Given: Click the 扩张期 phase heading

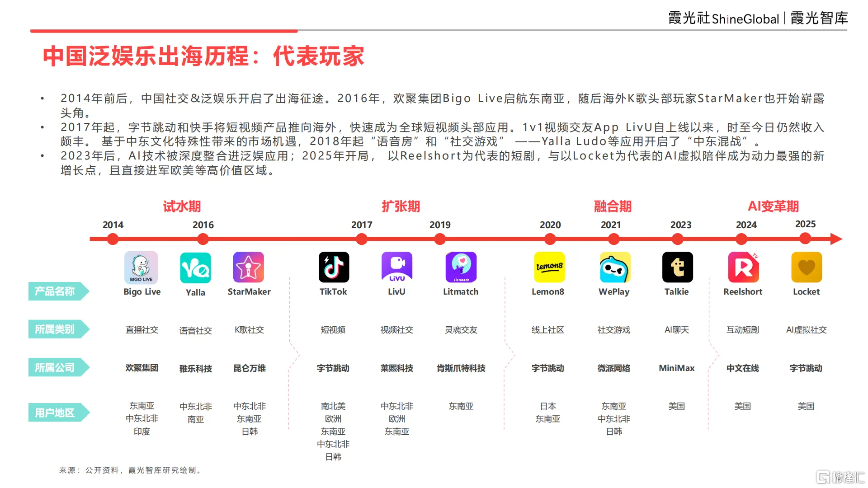Looking at the screenshot, I should pyautogui.click(x=401, y=206).
